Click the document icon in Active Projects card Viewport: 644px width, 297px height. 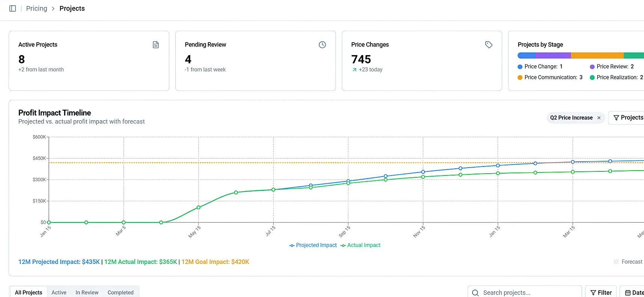[156, 45]
